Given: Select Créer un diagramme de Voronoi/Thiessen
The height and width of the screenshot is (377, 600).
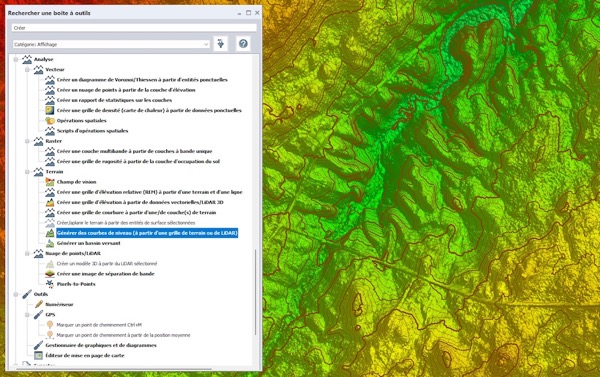Looking at the screenshot, I should (142, 80).
